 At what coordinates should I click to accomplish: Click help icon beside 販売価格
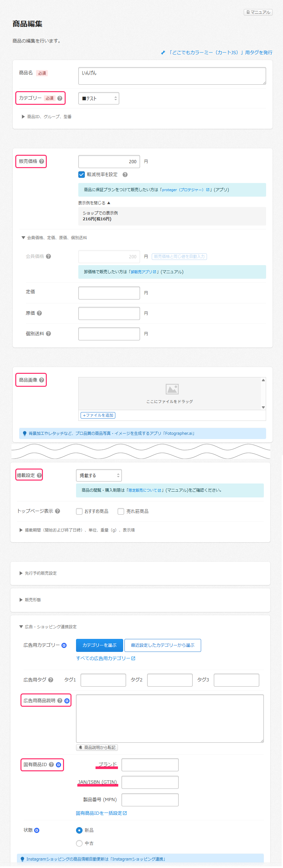42,161
